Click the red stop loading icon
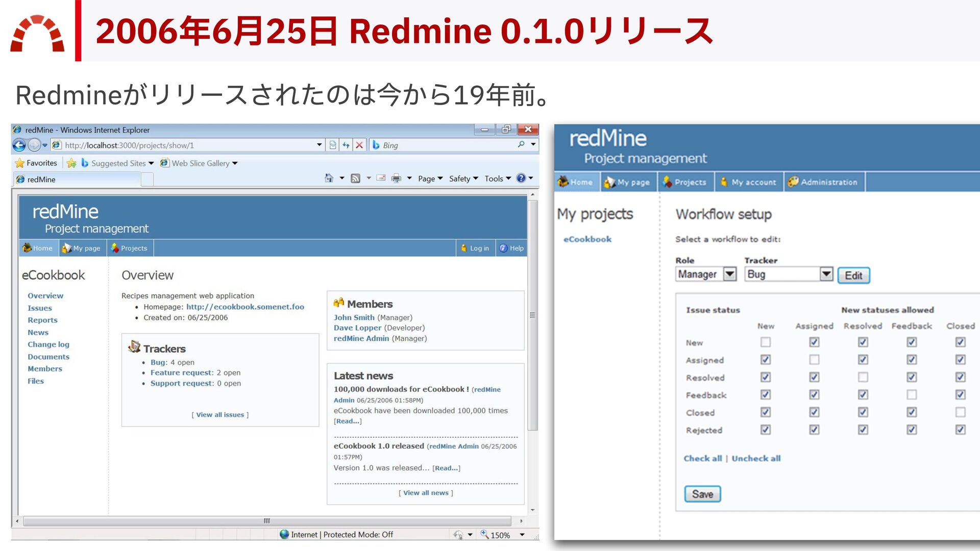 click(x=359, y=145)
